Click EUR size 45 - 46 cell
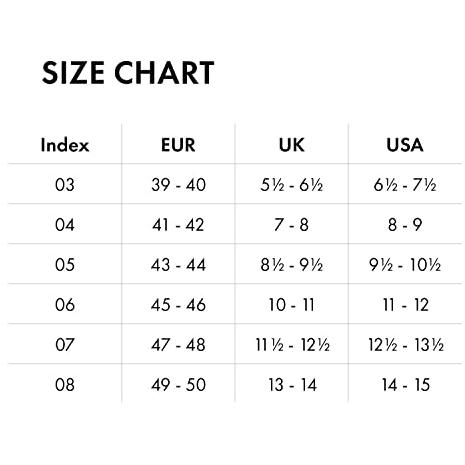This screenshot has width=465, height=465. (178, 305)
